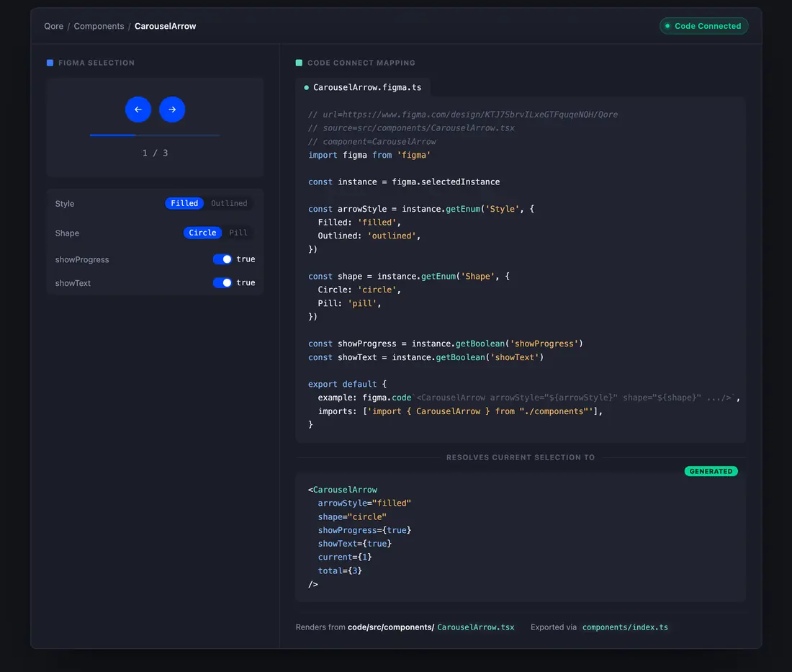This screenshot has width=792, height=672.
Task: Click the previous (left arrow) carousel button
Action: click(138, 109)
